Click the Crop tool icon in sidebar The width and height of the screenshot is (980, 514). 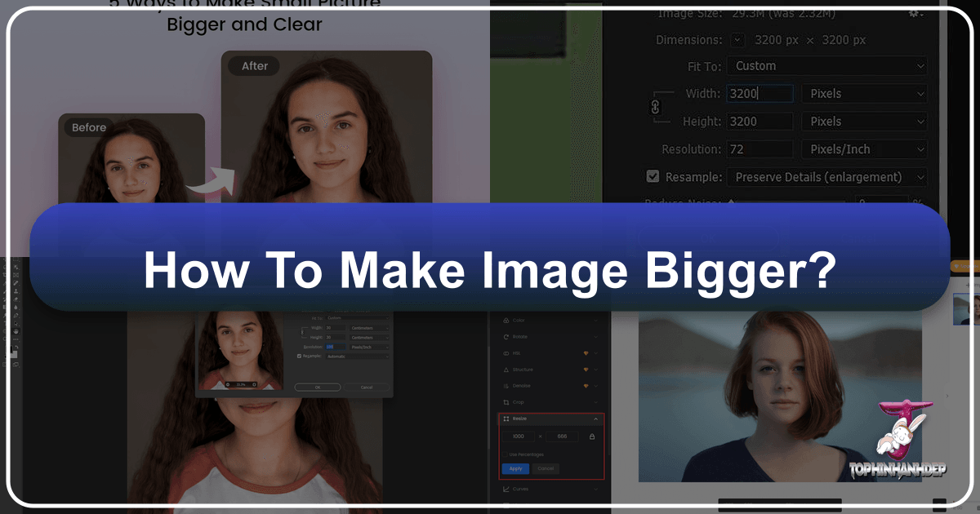click(507, 402)
